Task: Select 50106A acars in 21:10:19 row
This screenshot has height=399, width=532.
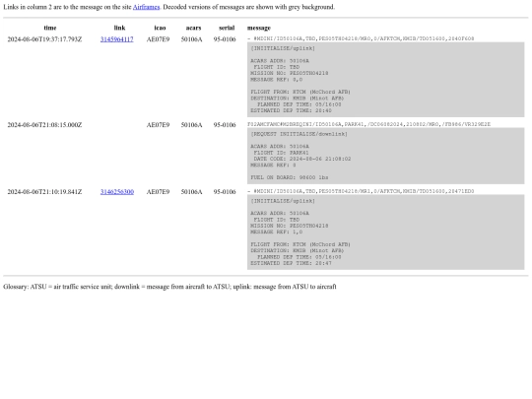Action: coord(192,192)
